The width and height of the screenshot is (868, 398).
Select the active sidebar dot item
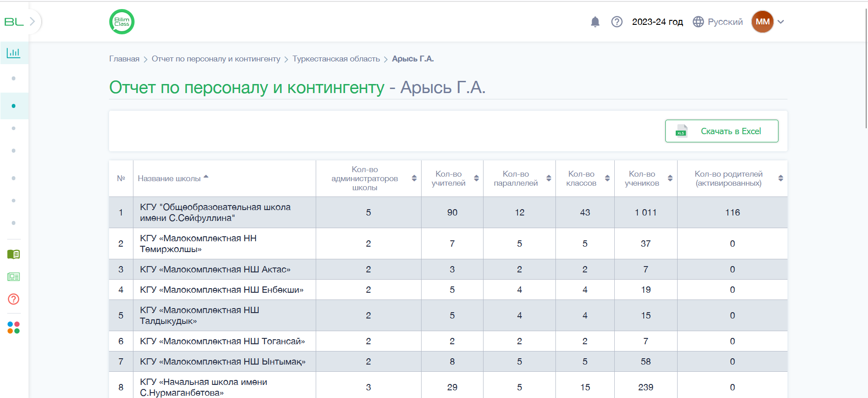click(14, 106)
